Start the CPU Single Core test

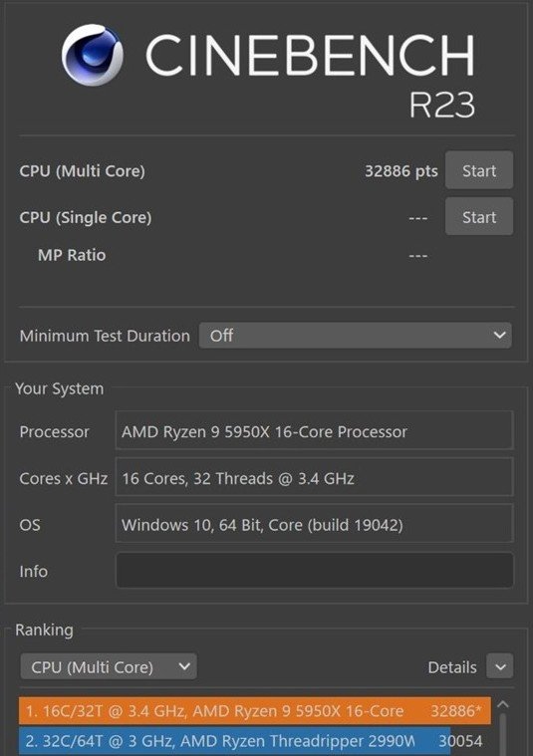(x=479, y=216)
